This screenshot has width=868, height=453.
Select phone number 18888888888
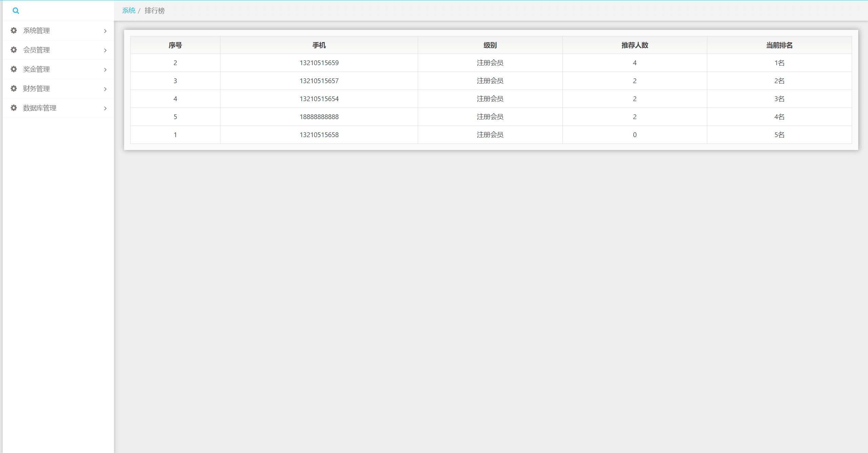319,117
